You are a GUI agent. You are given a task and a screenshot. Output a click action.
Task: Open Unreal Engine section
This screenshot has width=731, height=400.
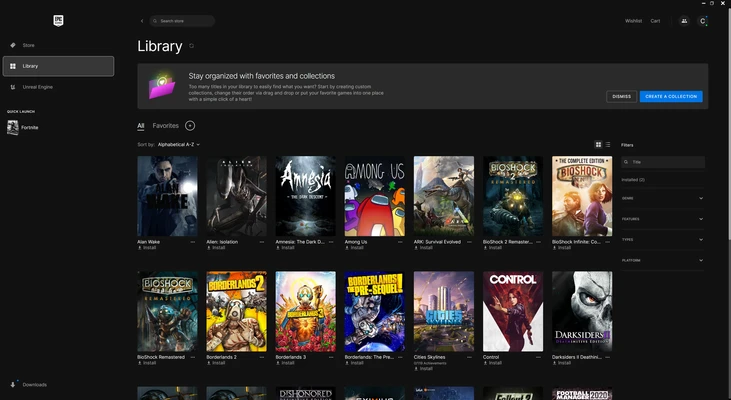click(x=58, y=87)
